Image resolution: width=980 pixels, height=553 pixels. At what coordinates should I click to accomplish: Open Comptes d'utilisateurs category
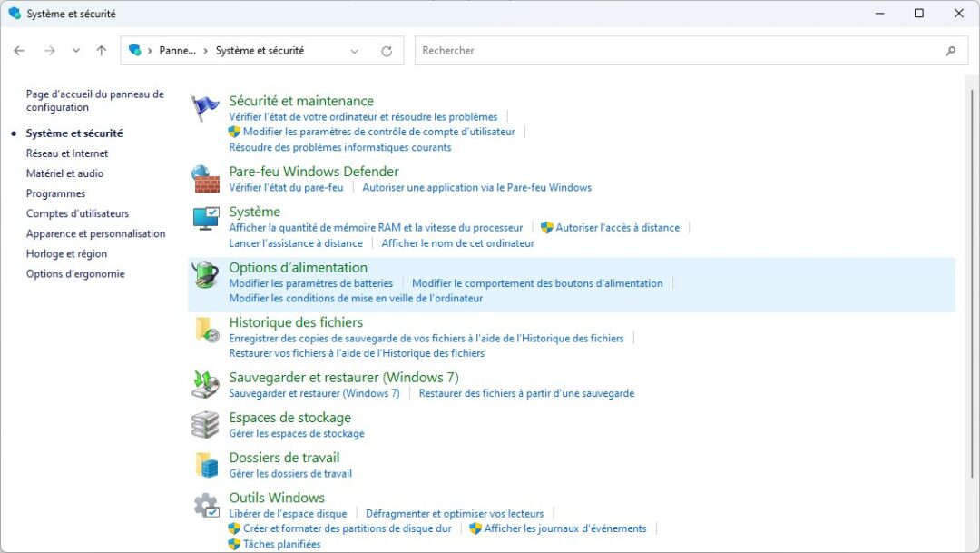77,213
